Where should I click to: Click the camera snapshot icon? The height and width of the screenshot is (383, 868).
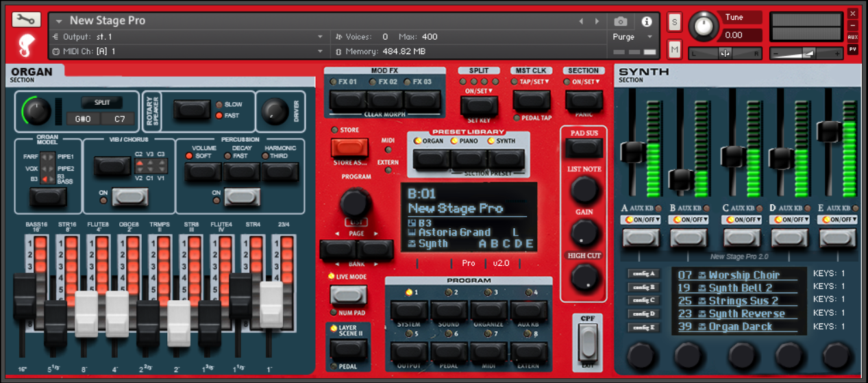621,21
